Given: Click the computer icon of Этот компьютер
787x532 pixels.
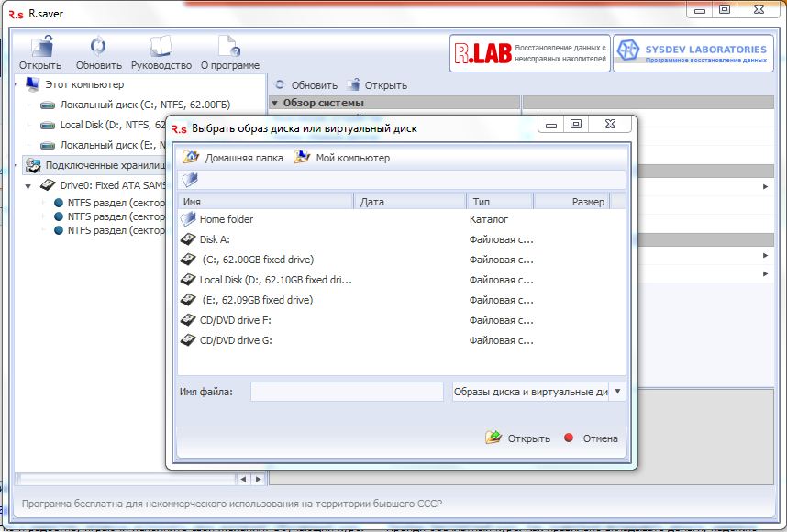Looking at the screenshot, I should (x=32, y=83).
